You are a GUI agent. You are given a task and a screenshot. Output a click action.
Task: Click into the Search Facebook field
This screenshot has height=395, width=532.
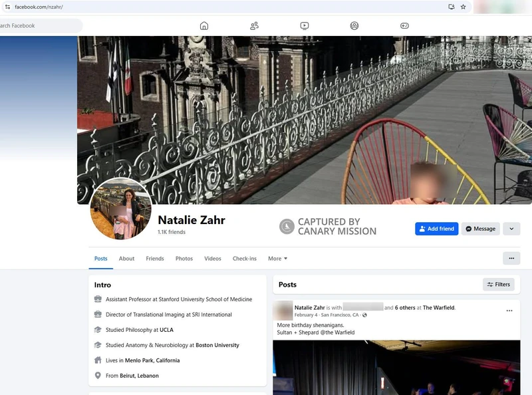[40, 26]
